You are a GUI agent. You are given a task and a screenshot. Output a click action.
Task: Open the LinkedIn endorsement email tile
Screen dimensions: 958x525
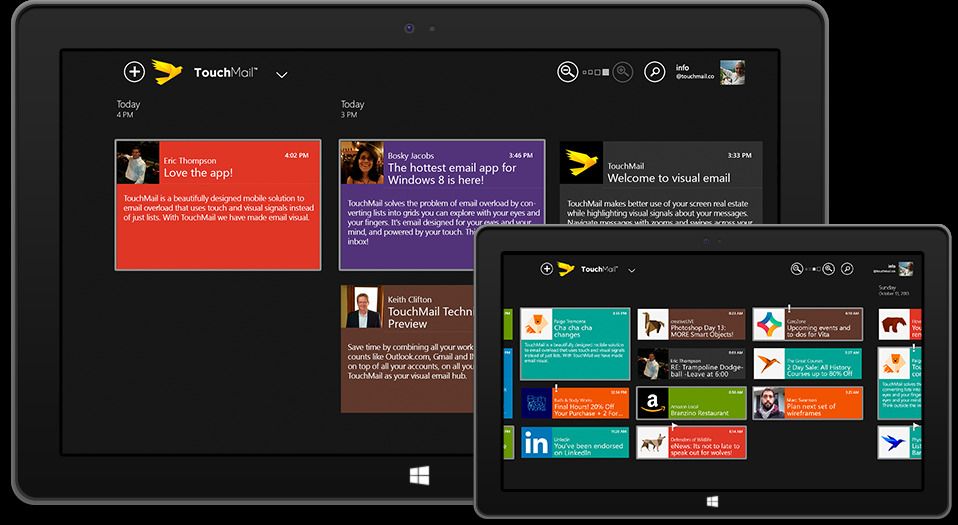point(574,442)
